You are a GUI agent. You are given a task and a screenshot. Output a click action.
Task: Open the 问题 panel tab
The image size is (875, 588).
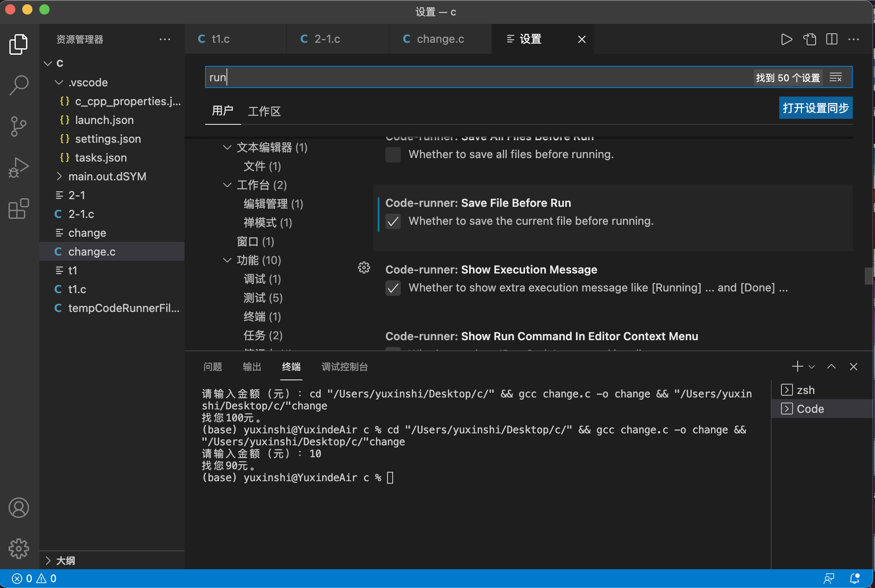point(213,367)
